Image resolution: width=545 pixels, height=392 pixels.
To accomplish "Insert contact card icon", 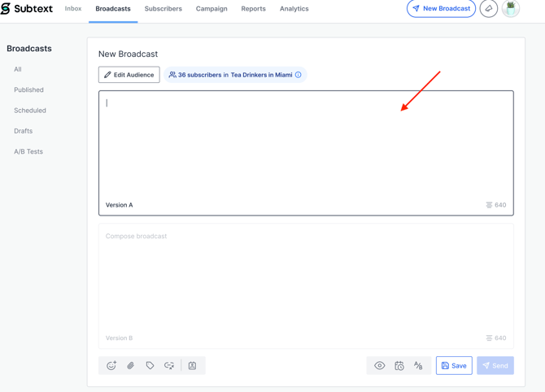I will click(x=192, y=366).
